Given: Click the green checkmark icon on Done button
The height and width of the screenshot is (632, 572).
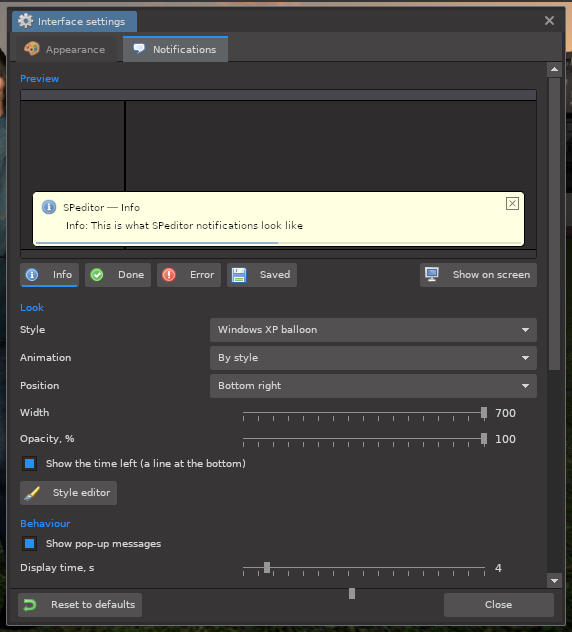Looking at the screenshot, I should 97,275.
